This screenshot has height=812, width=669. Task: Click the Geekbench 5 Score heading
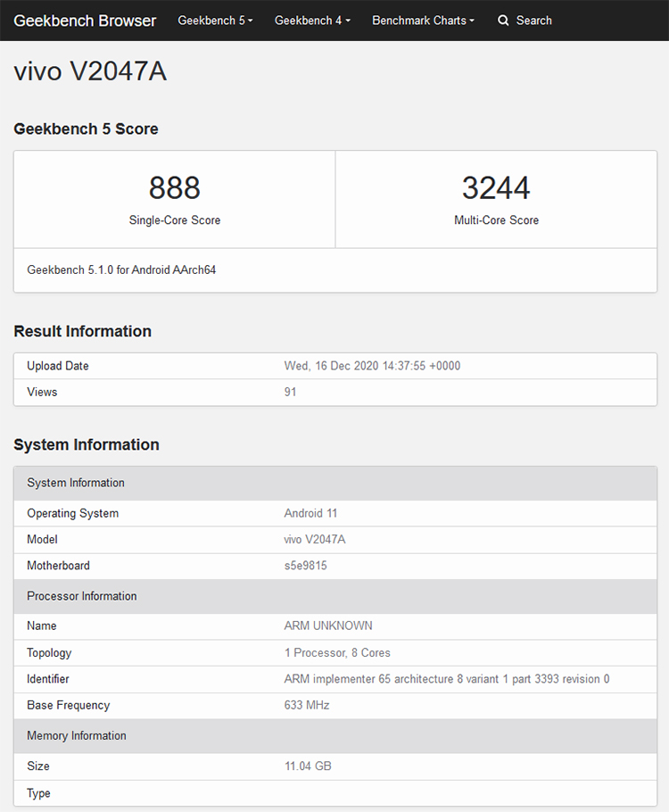(x=86, y=129)
